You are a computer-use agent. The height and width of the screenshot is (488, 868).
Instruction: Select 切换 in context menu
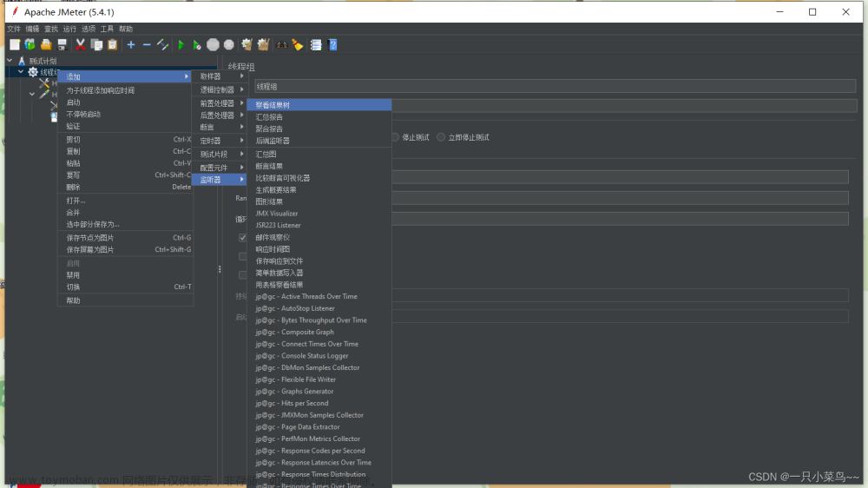point(125,287)
